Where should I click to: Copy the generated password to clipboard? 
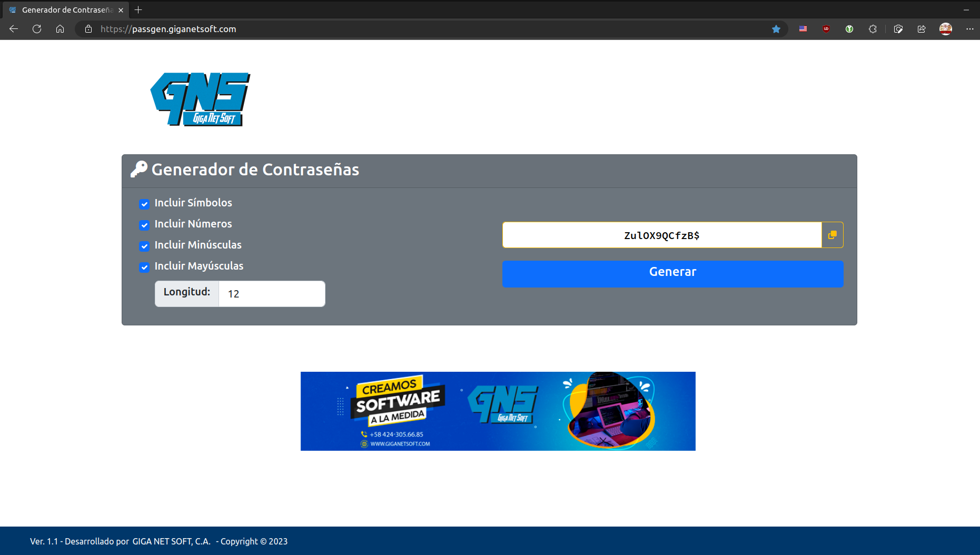833,235
